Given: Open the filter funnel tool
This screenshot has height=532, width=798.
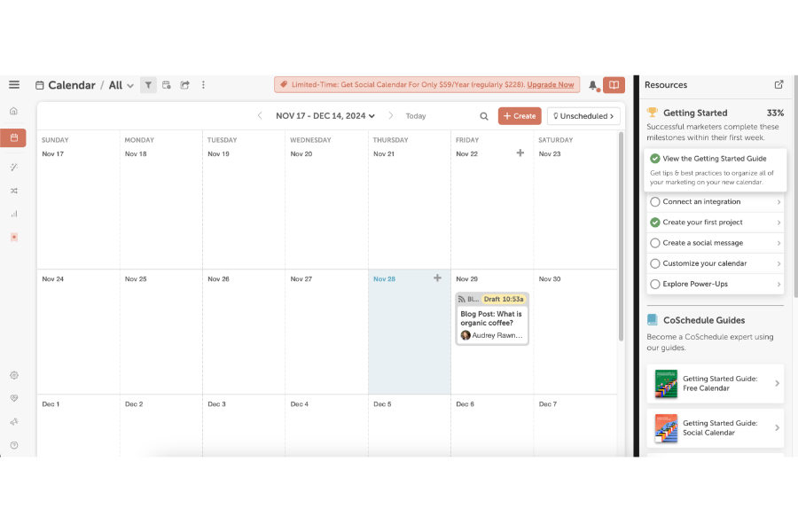Looking at the screenshot, I should click(148, 85).
